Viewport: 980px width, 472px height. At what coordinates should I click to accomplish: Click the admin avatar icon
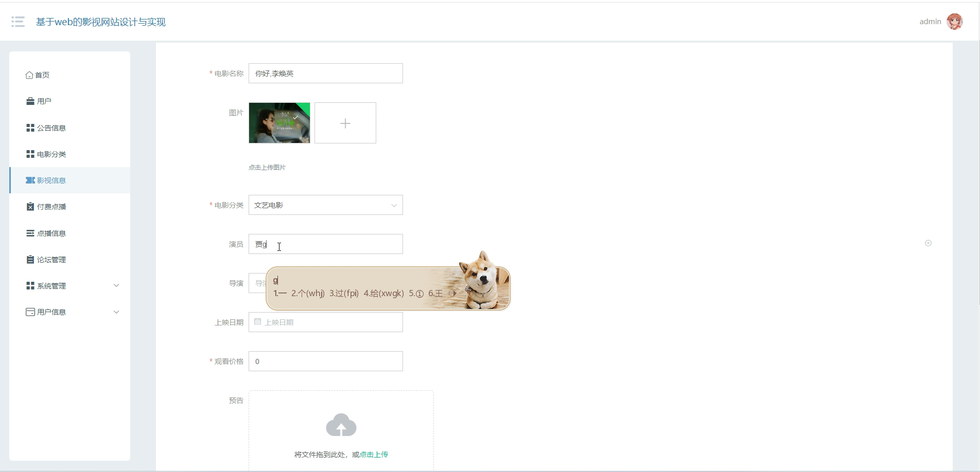click(x=954, y=22)
